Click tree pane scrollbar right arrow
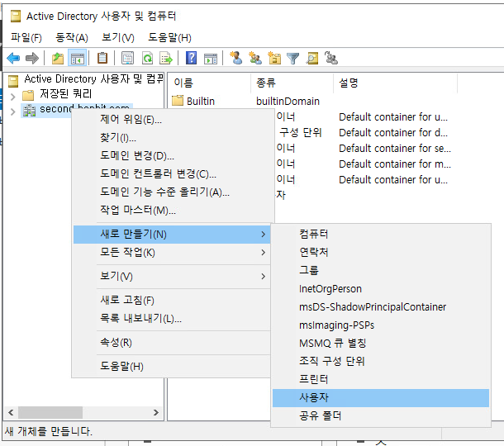The width and height of the screenshot is (504, 446). coord(156,413)
